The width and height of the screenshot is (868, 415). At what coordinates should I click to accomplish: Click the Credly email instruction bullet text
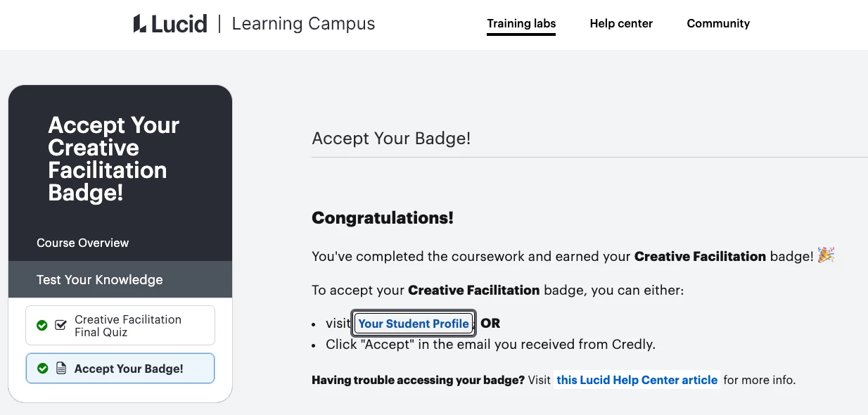tap(490, 345)
